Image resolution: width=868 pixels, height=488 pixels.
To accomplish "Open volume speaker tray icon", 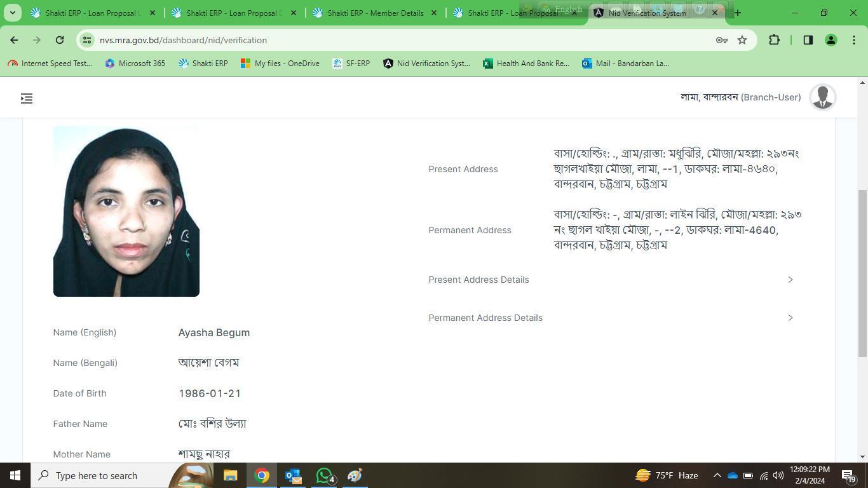I will (778, 475).
